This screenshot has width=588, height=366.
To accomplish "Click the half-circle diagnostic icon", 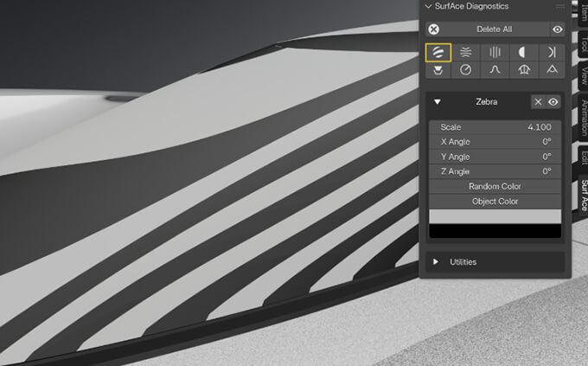I will pyautogui.click(x=523, y=52).
